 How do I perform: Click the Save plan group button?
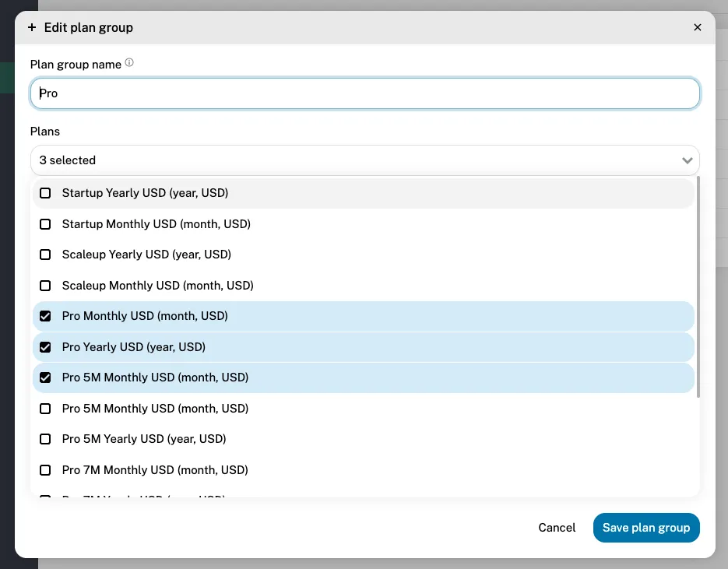click(x=646, y=528)
